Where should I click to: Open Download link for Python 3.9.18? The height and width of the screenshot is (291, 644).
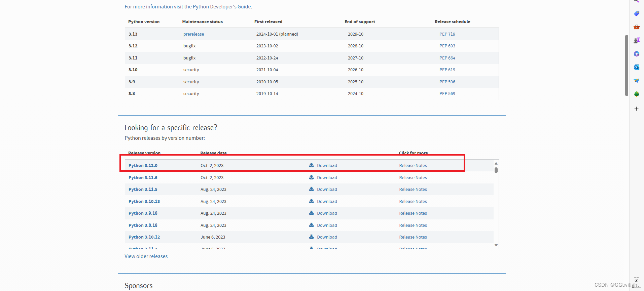tap(327, 213)
